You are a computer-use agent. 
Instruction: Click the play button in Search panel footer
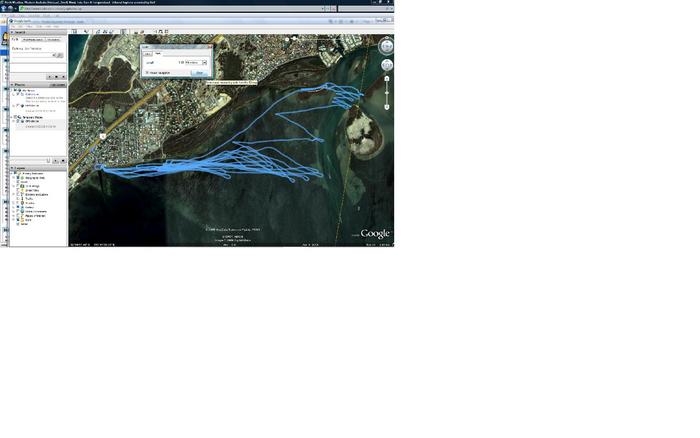(50, 77)
